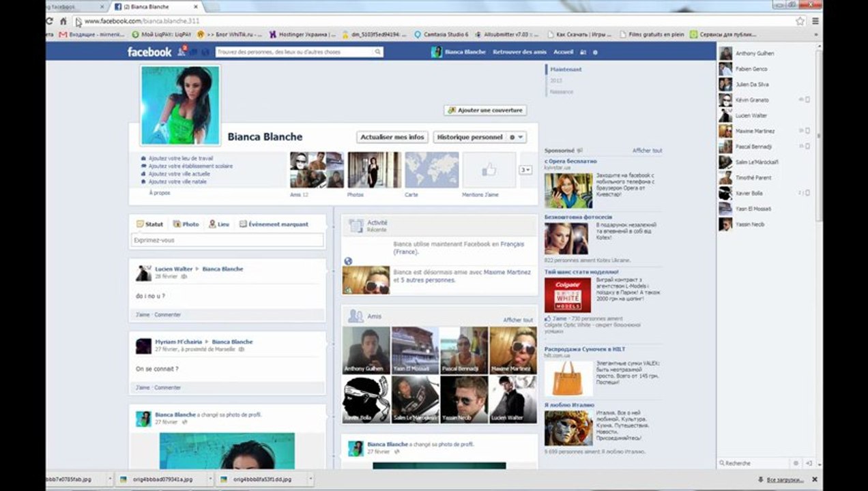The width and height of the screenshot is (868, 491).
Task: Select Naissance in timeline navigator
Action: coord(562,91)
